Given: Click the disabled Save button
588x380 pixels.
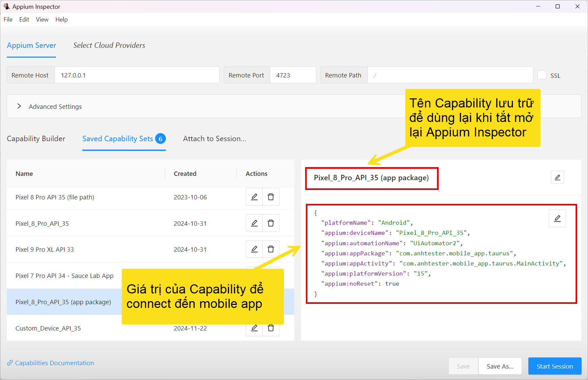Looking at the screenshot, I should point(463,366).
